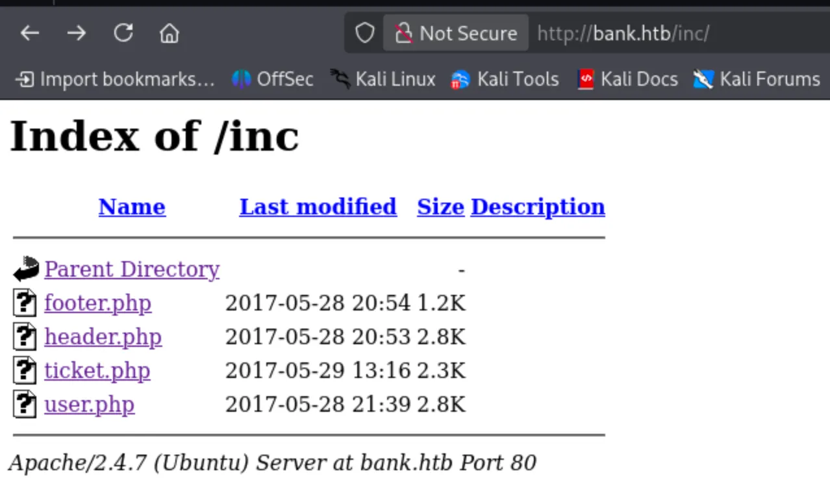Open the tracking protection shield icon
Viewport: 830px width, 504px height.
(365, 33)
